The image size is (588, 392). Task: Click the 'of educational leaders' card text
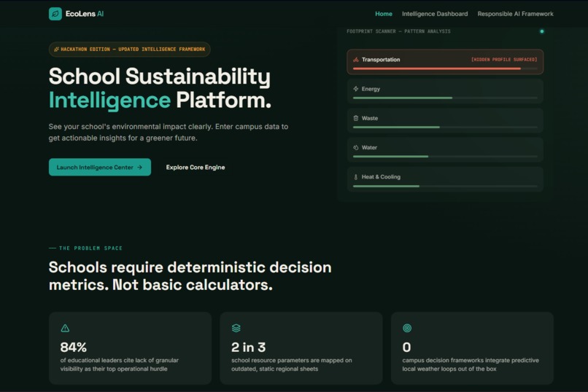point(119,364)
